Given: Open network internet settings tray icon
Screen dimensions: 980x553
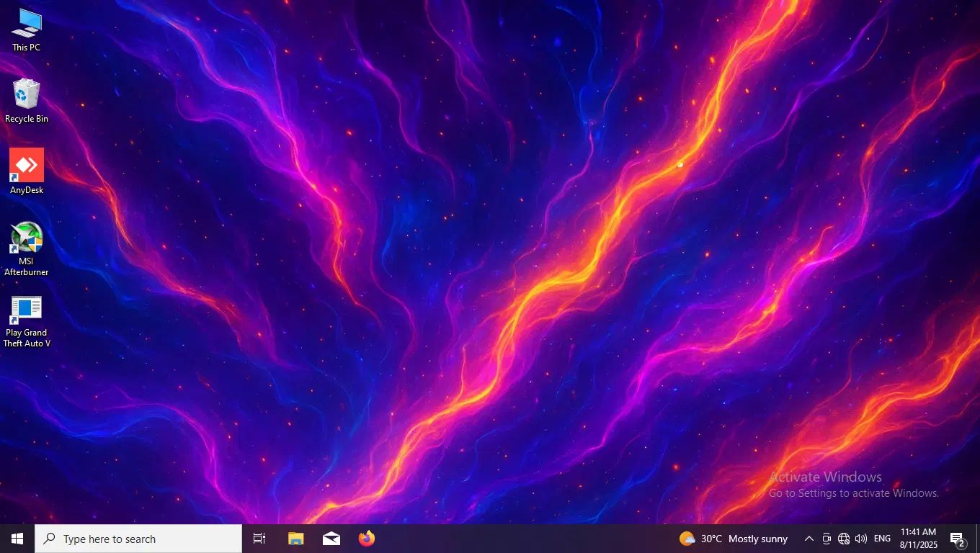Looking at the screenshot, I should coord(844,539).
